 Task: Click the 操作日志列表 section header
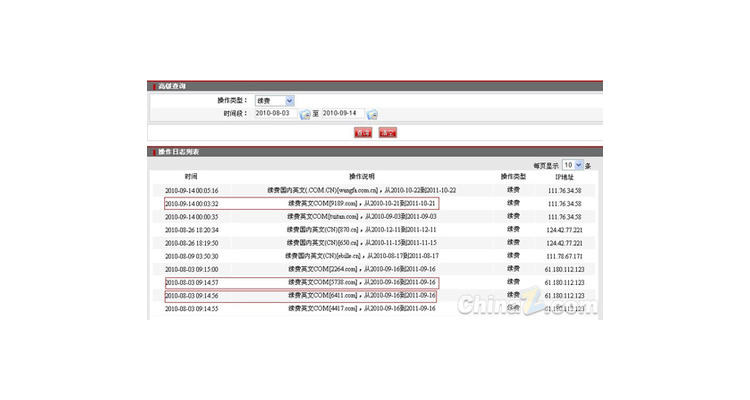(x=178, y=152)
